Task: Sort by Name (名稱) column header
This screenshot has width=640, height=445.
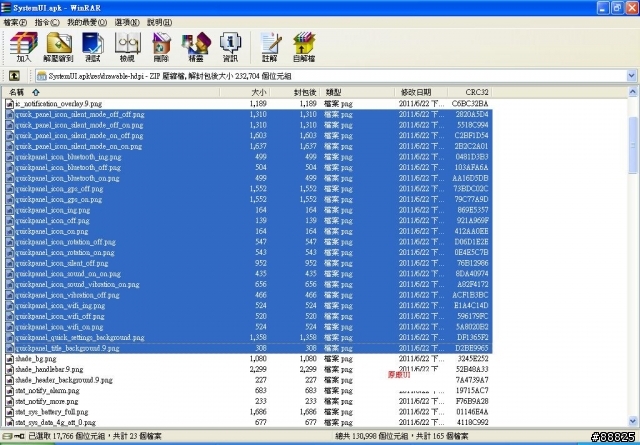Action: click(x=111, y=92)
